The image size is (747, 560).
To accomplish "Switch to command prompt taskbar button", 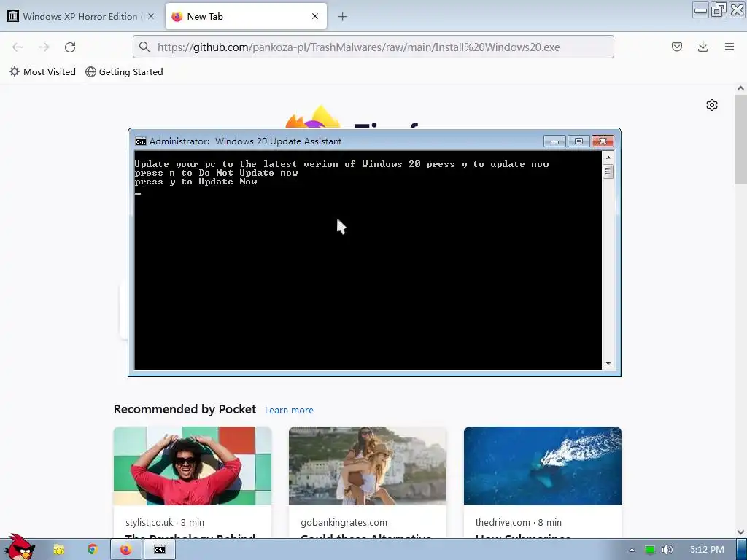I will pyautogui.click(x=160, y=550).
